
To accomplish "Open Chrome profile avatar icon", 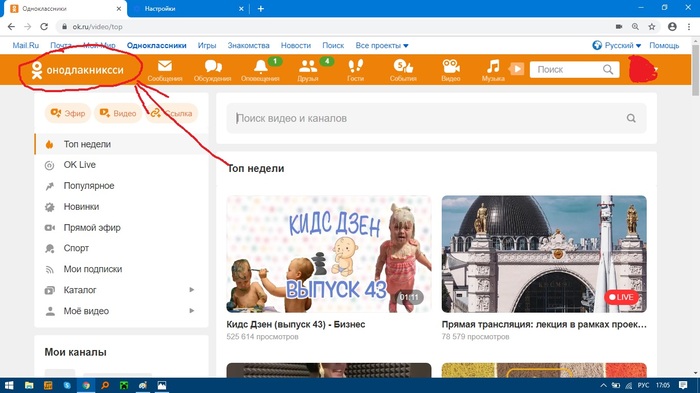I will point(672,27).
